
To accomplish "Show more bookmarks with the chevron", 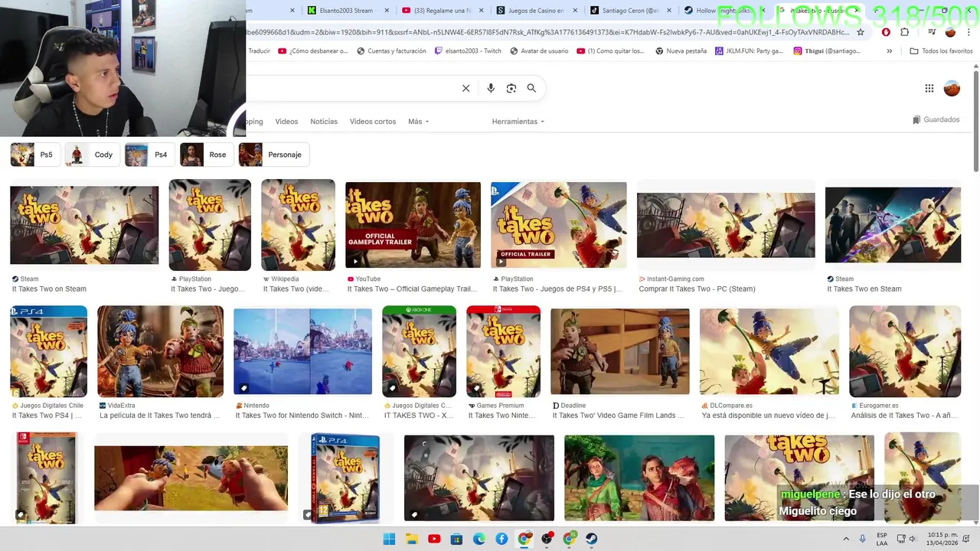I will pyautogui.click(x=890, y=51).
